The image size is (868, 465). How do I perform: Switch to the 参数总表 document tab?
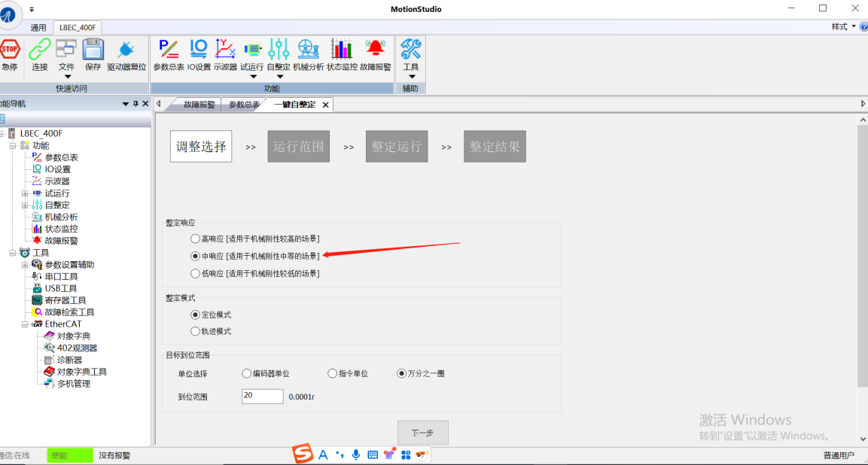[x=244, y=105]
